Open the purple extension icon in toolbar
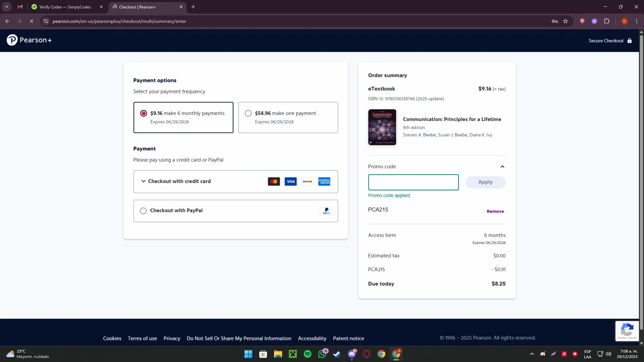The height and width of the screenshot is (362, 644). [x=594, y=21]
